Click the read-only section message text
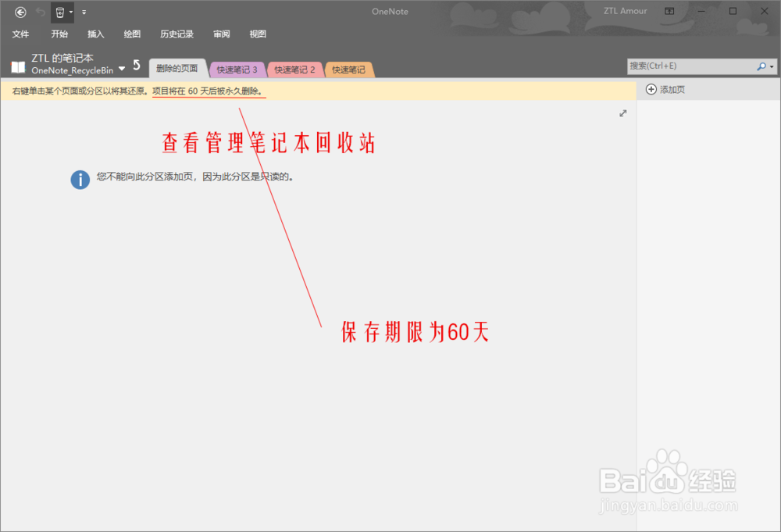 tap(194, 177)
